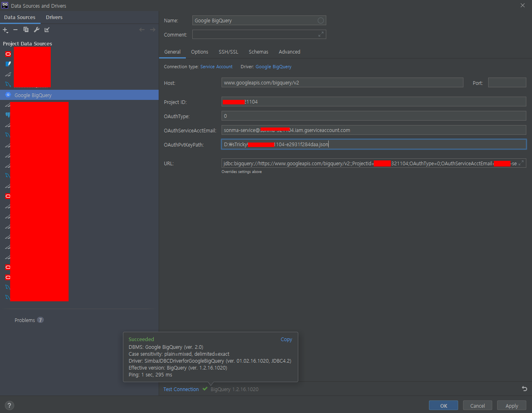532x413 pixels.
Task: Click the green Succeeded text
Action: (x=141, y=339)
